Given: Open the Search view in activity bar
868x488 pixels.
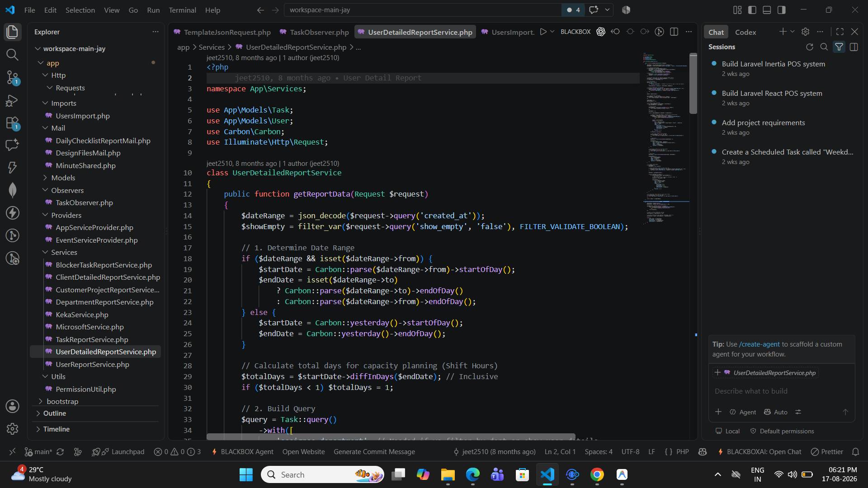Looking at the screenshot, I should 12,55.
